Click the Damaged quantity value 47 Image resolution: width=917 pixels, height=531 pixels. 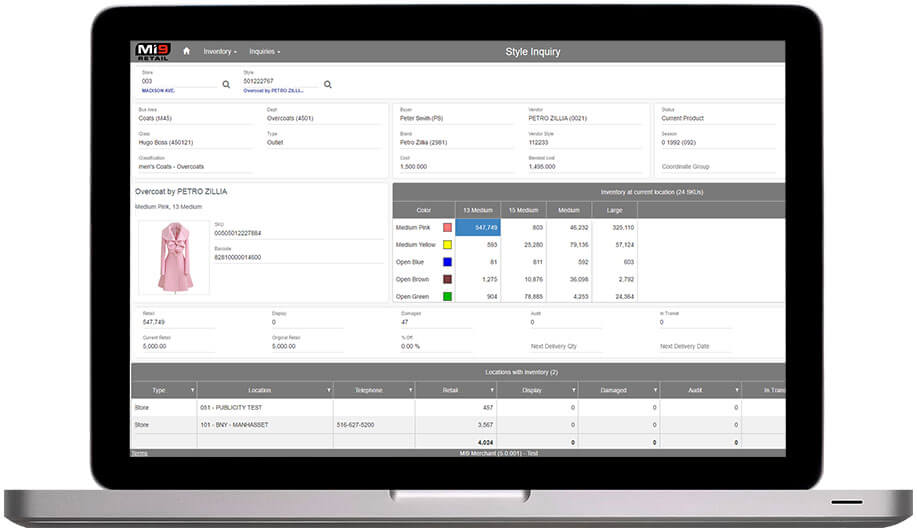tap(405, 322)
